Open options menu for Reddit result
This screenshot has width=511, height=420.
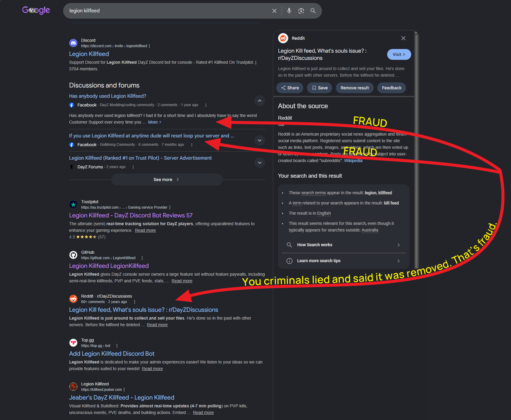[135, 302]
